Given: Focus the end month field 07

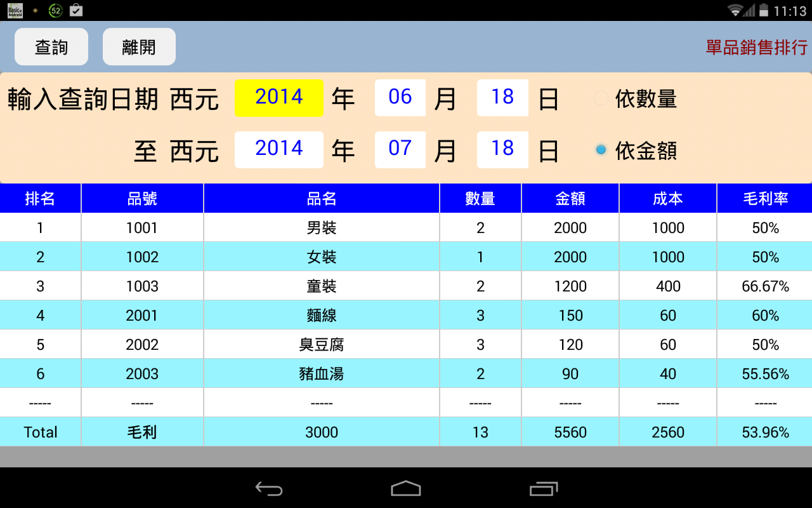Looking at the screenshot, I should (400, 149).
